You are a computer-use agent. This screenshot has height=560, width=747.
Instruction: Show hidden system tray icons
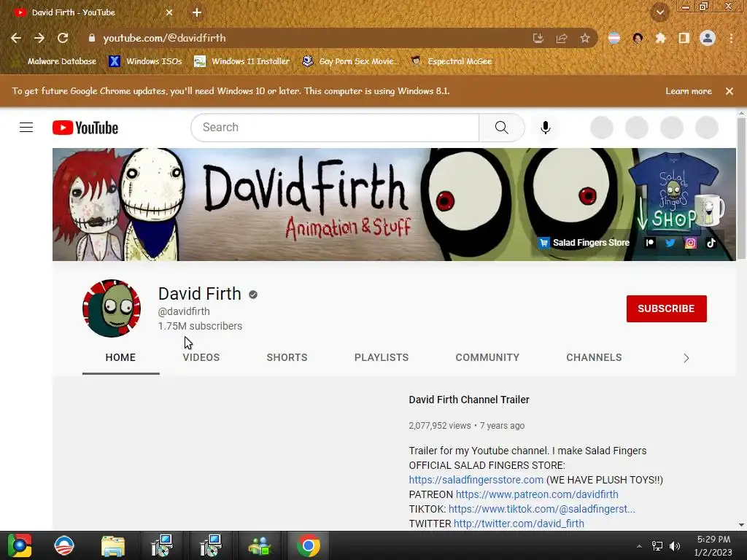point(639,546)
